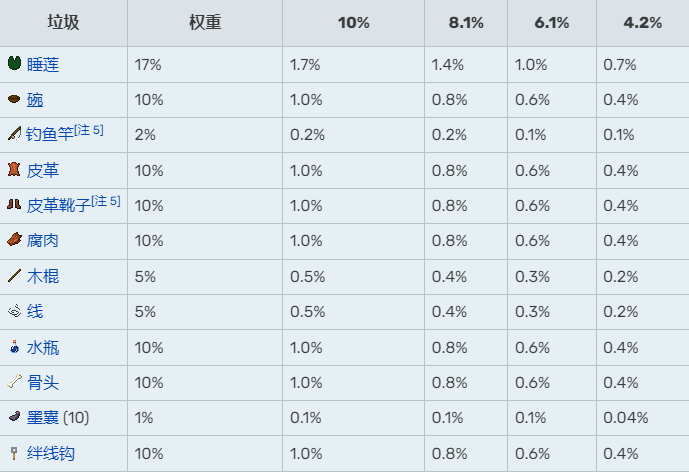Click the water bottle icon
Viewport: 689px width, 472px height.
click(x=15, y=346)
